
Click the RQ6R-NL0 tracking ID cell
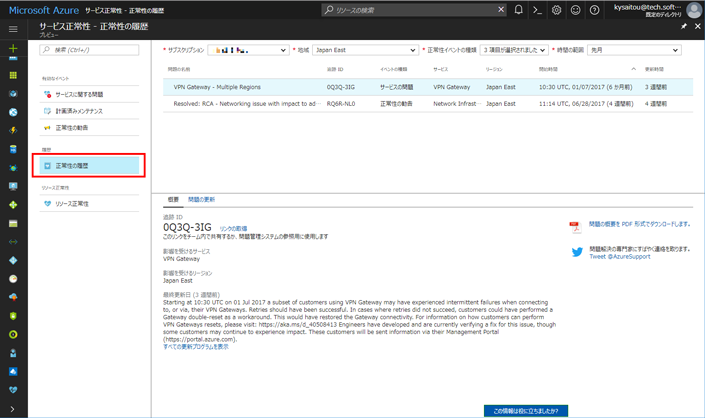[341, 104]
